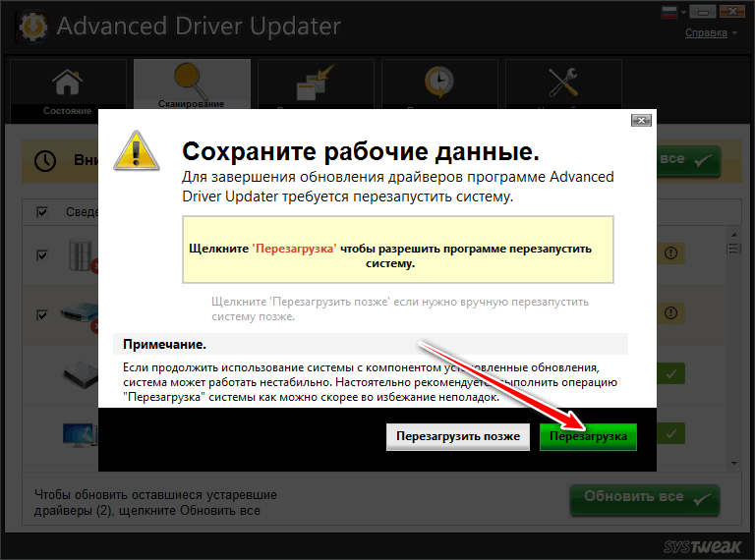Click warning status icon of first driver row
755x560 pixels.
tap(670, 253)
